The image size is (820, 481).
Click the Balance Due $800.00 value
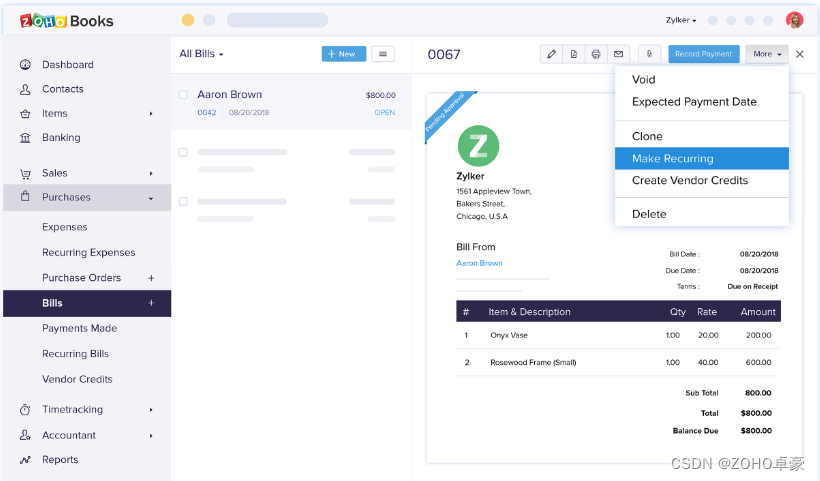point(756,431)
